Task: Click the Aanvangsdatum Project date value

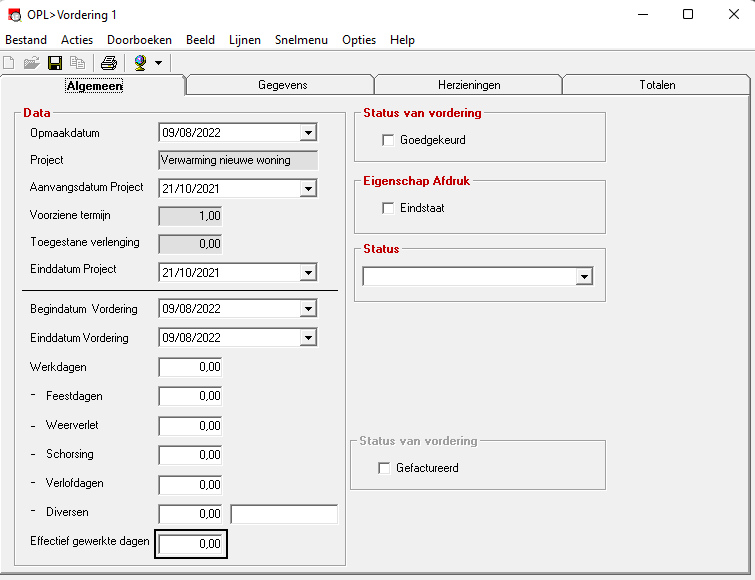Action: click(191, 189)
